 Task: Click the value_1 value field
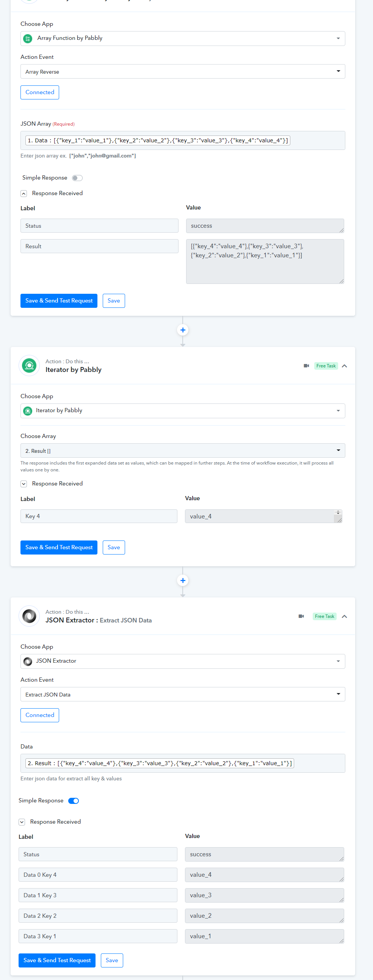[264, 936]
